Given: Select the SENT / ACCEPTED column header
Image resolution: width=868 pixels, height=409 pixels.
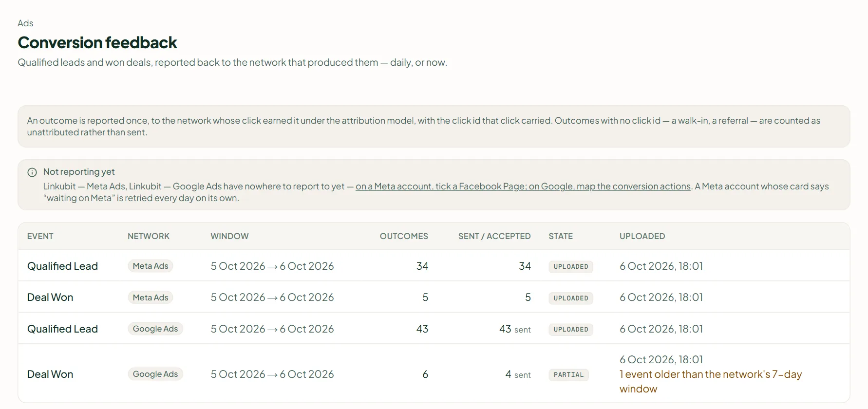Looking at the screenshot, I should coord(494,236).
